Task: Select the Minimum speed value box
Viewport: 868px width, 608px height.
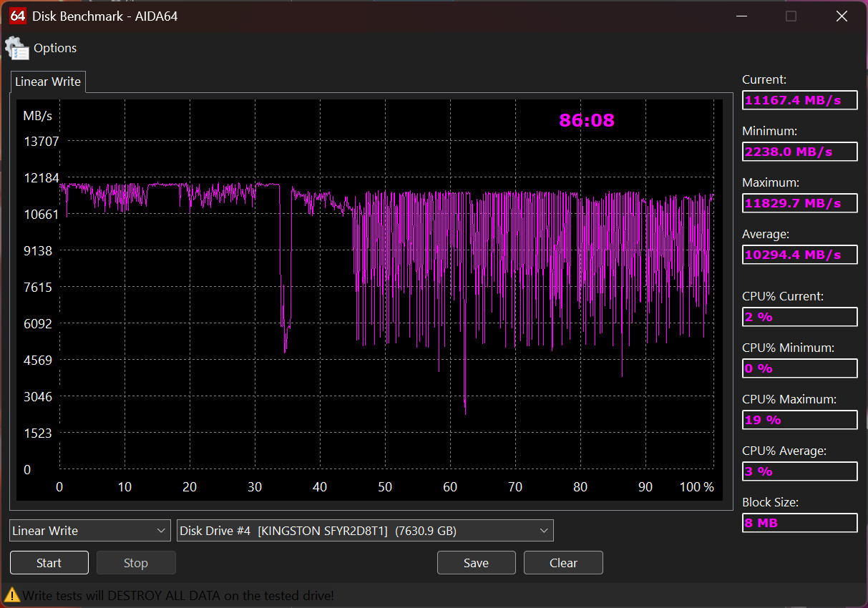Action: tap(799, 152)
